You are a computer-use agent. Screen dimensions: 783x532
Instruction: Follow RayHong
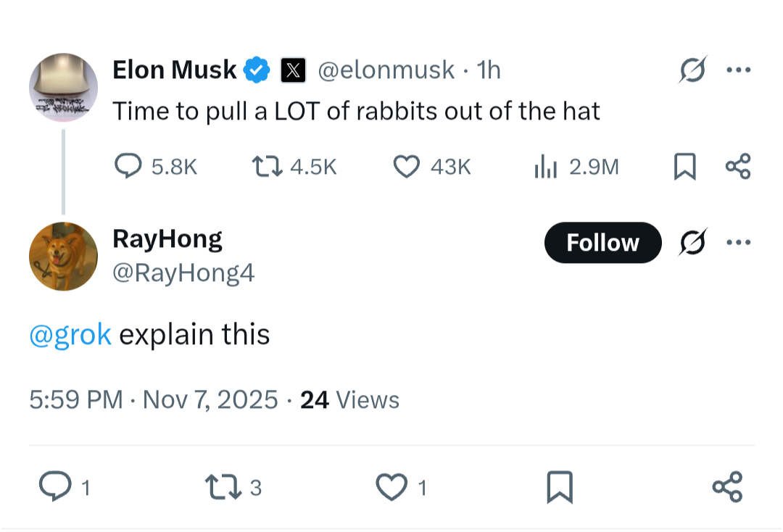click(602, 243)
